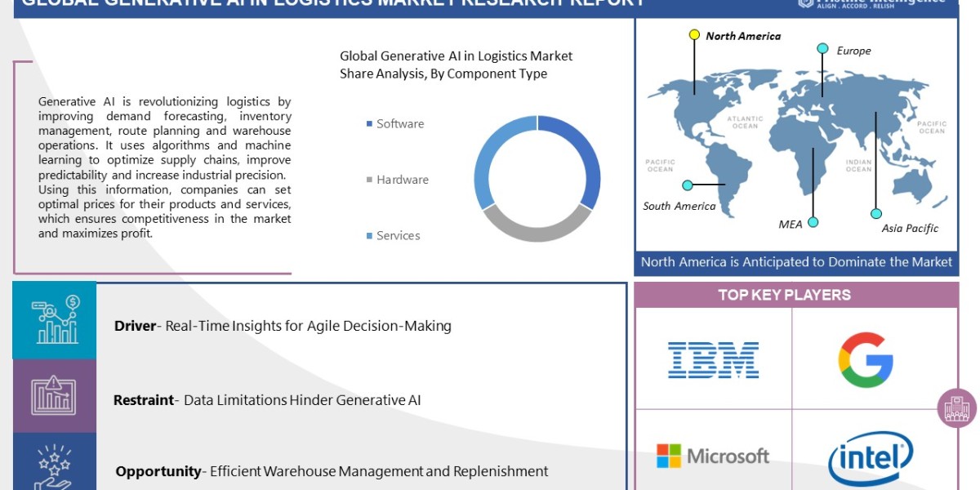Click the Asia Pacific region label
This screenshot has height=490, width=980.
[910, 229]
